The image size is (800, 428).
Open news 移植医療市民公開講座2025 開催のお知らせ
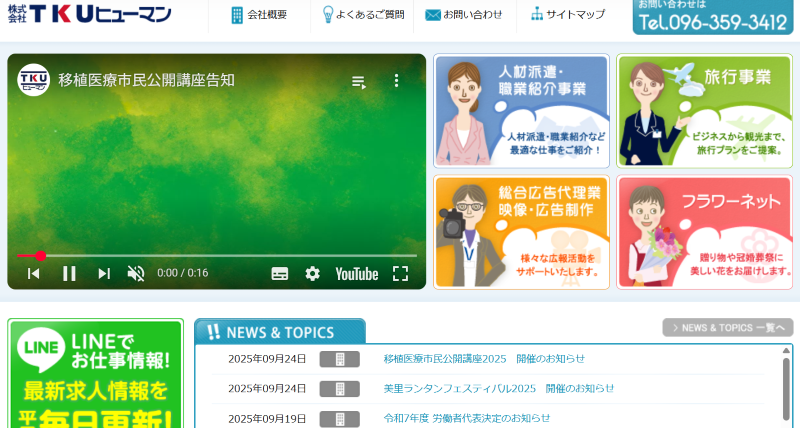pos(484,359)
